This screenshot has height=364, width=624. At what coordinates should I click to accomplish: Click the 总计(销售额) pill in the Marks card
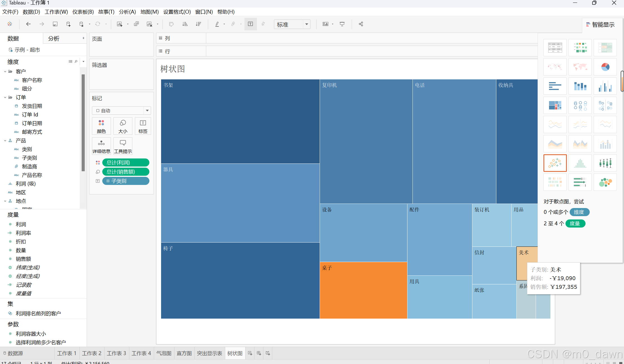click(x=125, y=172)
